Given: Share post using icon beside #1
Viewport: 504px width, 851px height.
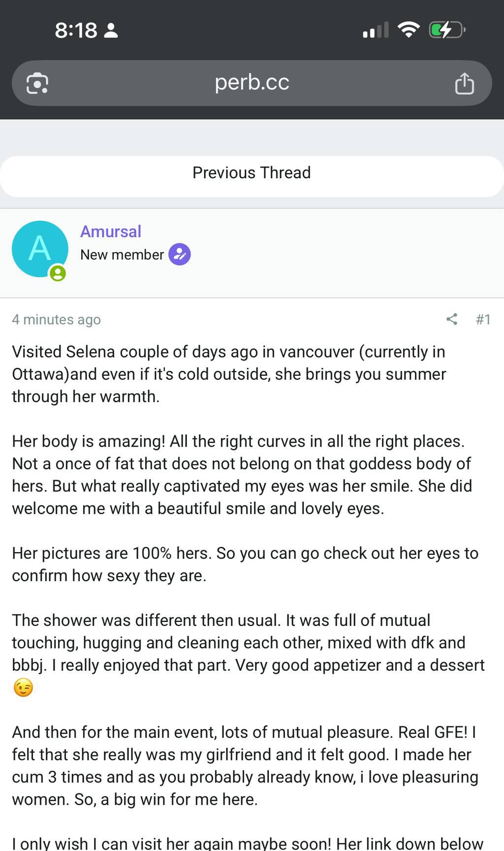Looking at the screenshot, I should [x=451, y=319].
